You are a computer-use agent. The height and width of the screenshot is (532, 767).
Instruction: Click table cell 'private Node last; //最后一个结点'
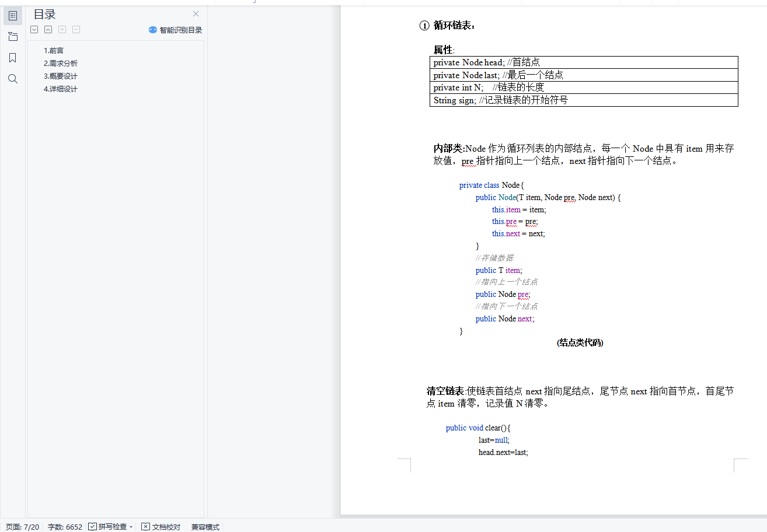(x=584, y=75)
